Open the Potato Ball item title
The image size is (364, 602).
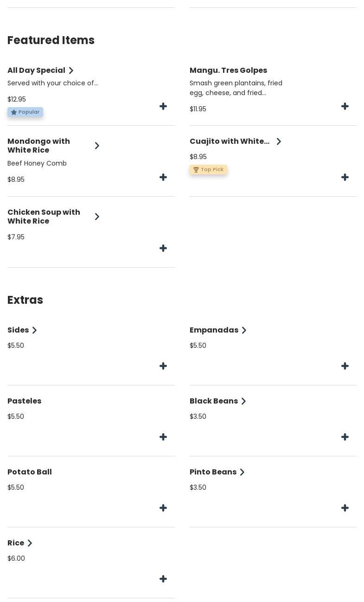point(30,472)
